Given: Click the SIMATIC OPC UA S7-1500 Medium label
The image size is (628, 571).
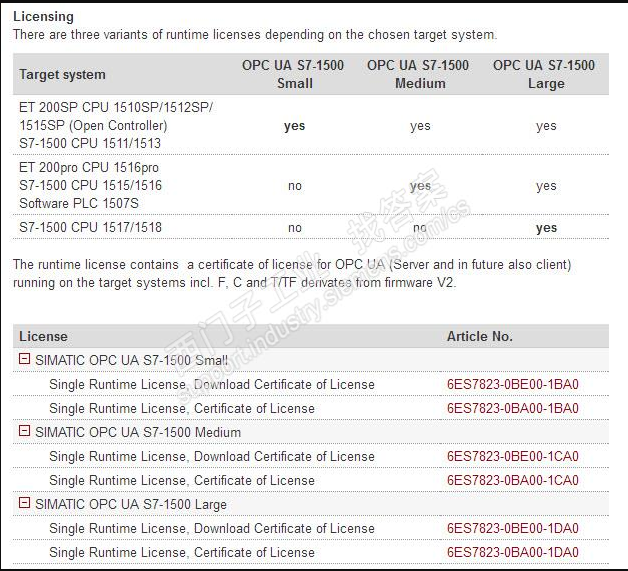Looking at the screenshot, I should coord(138,432).
